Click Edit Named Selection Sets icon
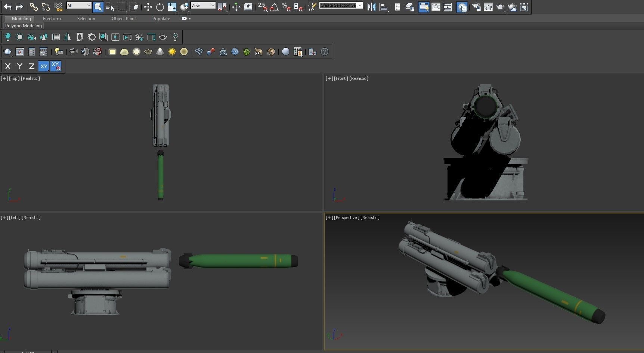Viewport: 644px width, 353px height. [312, 7]
